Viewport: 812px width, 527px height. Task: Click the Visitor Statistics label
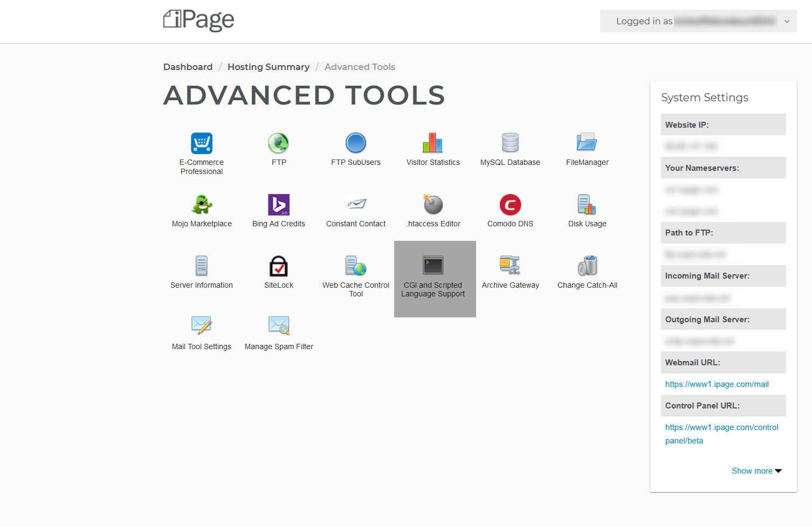point(433,162)
